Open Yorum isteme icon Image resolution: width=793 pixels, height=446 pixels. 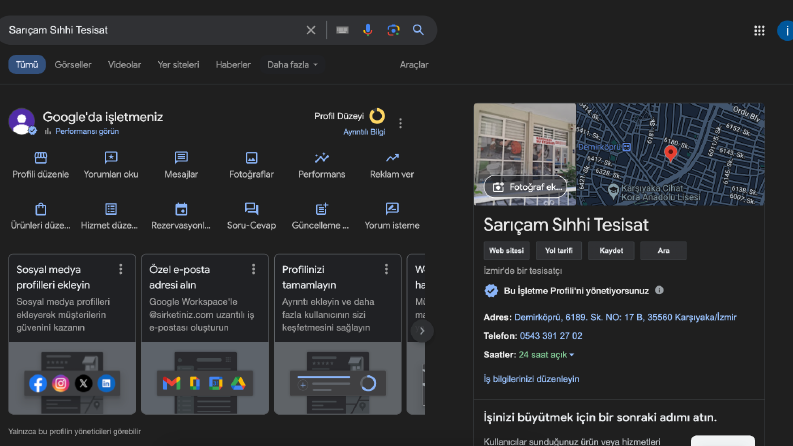pyautogui.click(x=392, y=209)
